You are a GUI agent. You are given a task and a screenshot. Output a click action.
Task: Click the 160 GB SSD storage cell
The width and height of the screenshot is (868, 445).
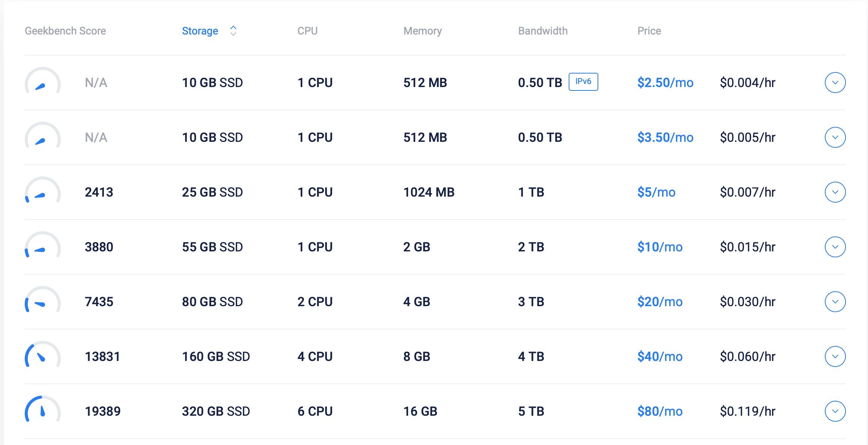216,356
